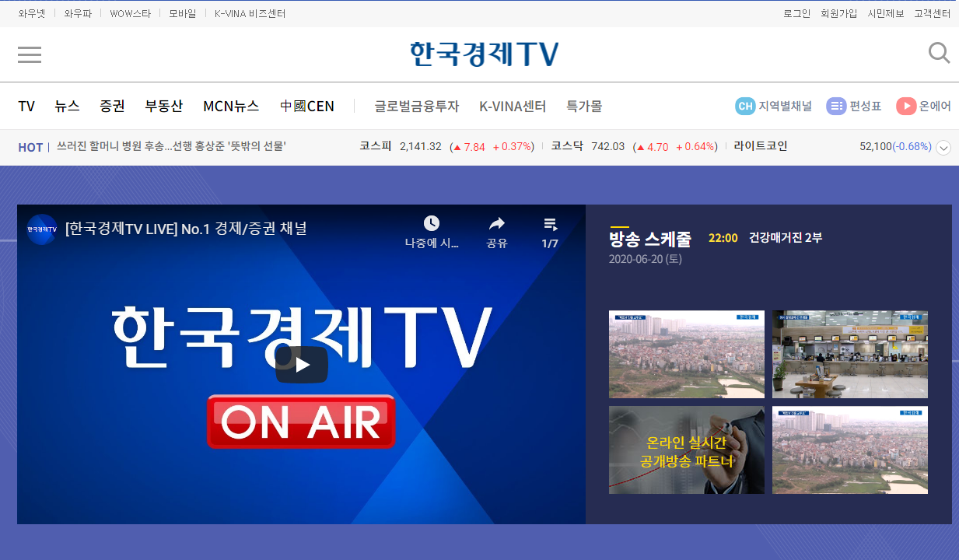The height and width of the screenshot is (560, 959).
Task: Go to 글로벌금융투자 section
Action: (x=417, y=107)
